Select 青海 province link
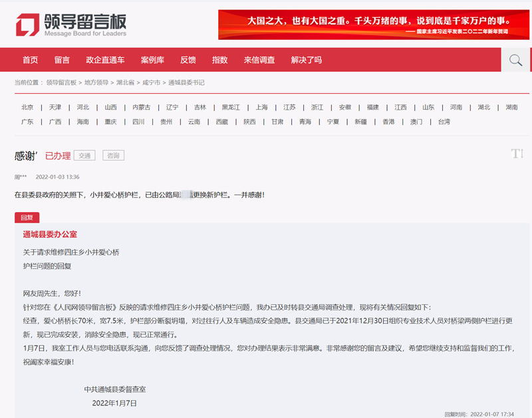The width and height of the screenshot is (532, 418). click(x=305, y=122)
